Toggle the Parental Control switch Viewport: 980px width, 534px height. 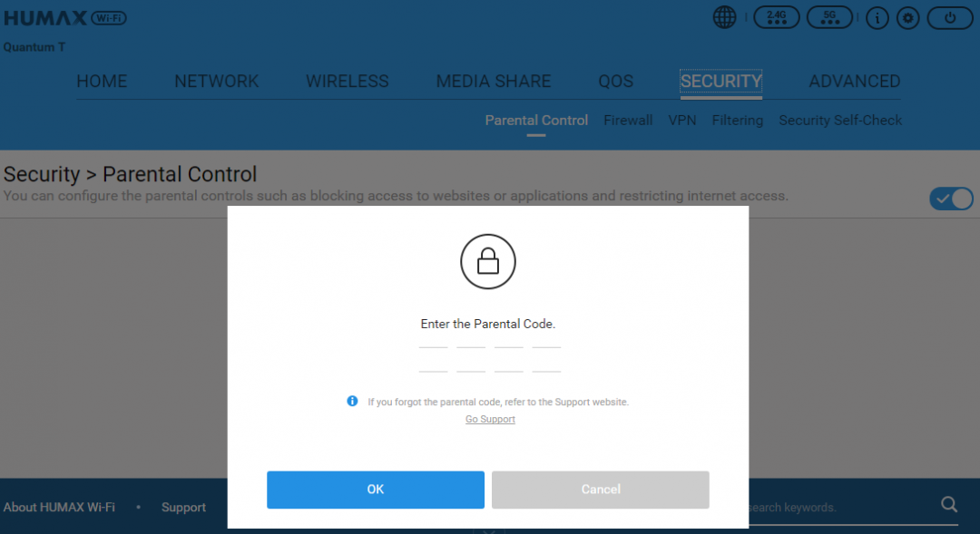tap(951, 199)
